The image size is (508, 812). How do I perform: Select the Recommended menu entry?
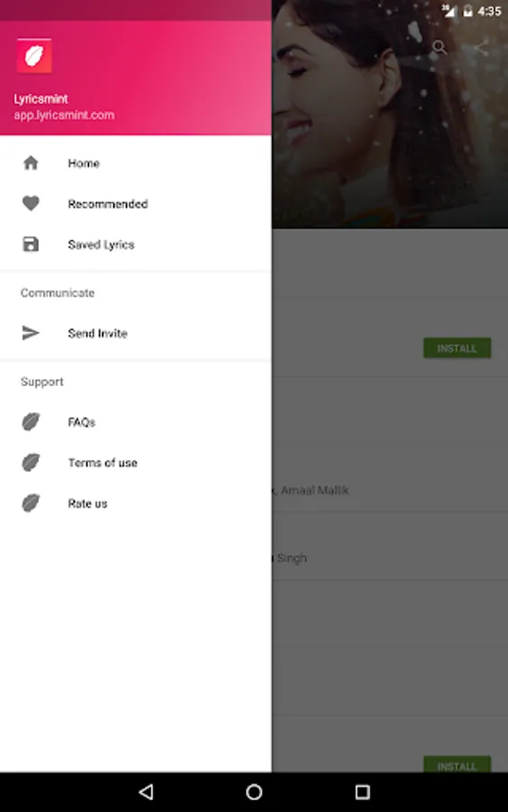coord(135,204)
